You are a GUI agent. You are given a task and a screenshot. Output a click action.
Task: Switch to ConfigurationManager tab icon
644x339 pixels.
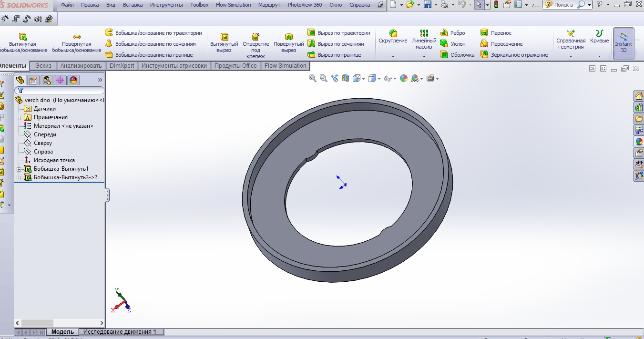47,80
